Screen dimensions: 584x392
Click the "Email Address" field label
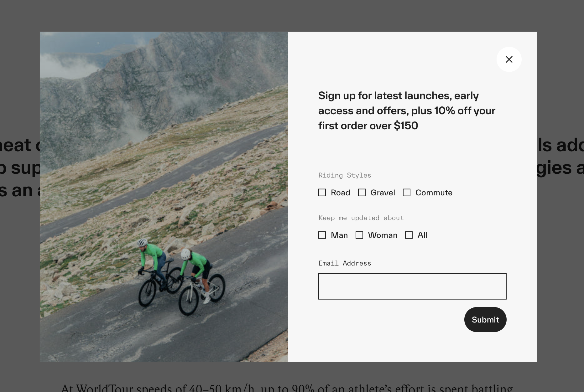[345, 263]
